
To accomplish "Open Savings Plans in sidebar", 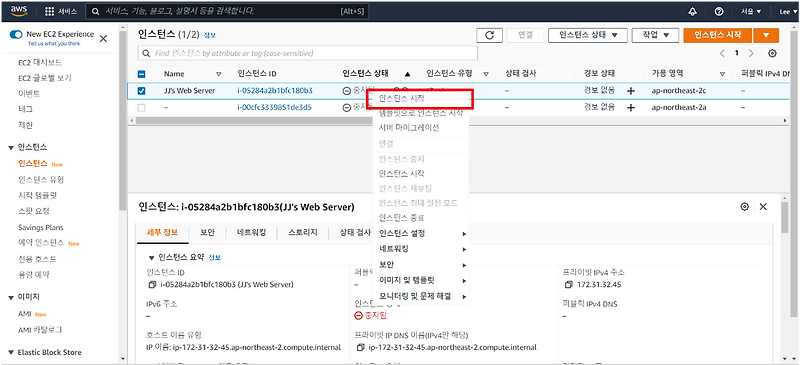I will coord(41,227).
